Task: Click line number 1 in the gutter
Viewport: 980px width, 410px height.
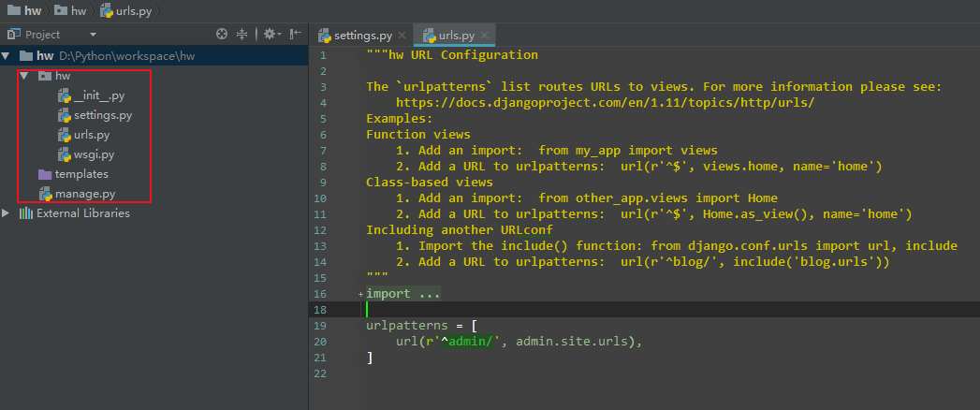Action: coord(323,55)
